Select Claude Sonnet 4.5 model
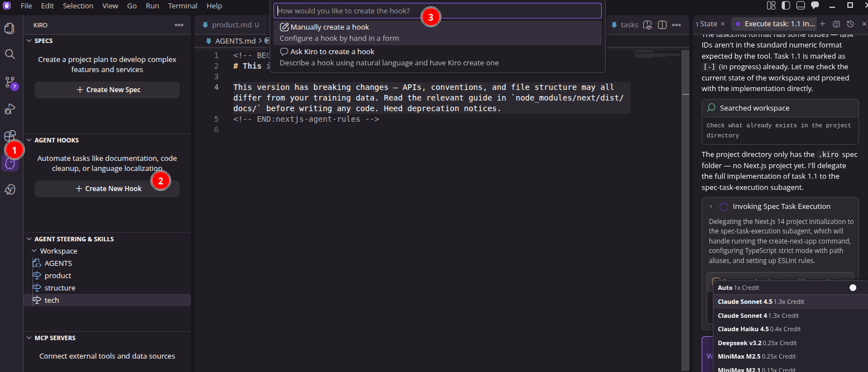 click(x=790, y=302)
